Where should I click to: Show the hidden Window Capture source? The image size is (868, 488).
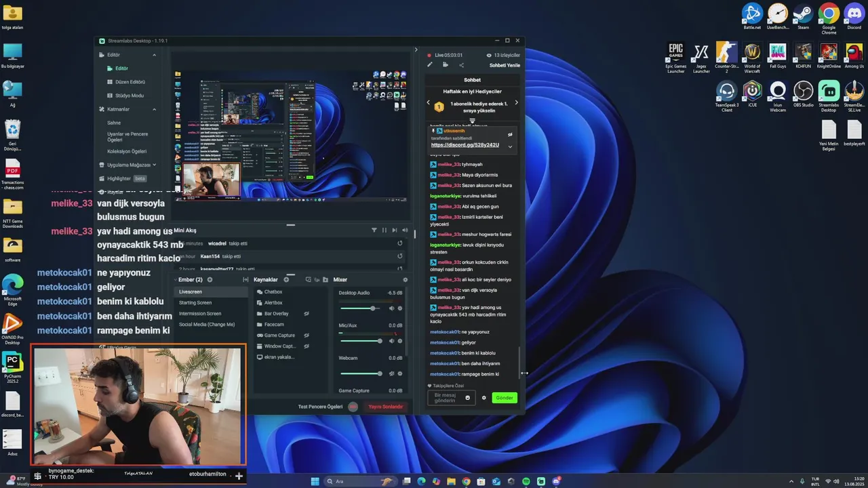[307, 346]
